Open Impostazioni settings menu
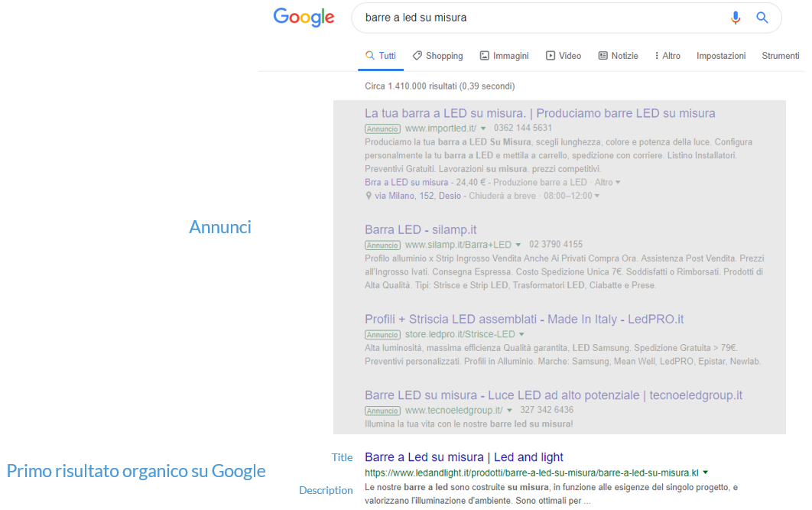The image size is (812, 510). coord(721,55)
